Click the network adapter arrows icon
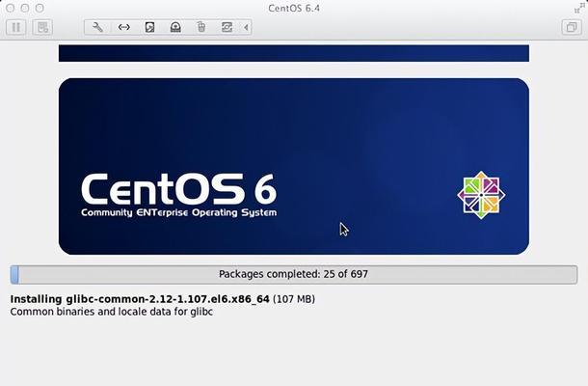588x386 pixels. point(123,27)
